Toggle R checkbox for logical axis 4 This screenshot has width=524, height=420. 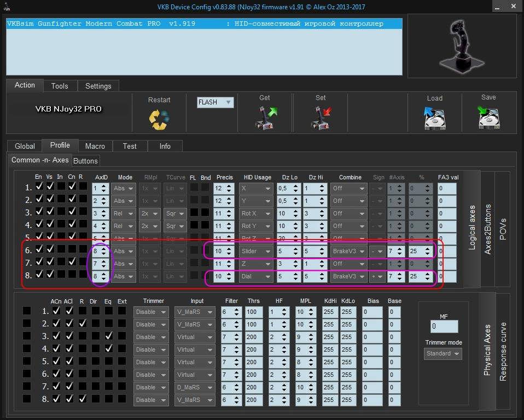[x=83, y=224]
